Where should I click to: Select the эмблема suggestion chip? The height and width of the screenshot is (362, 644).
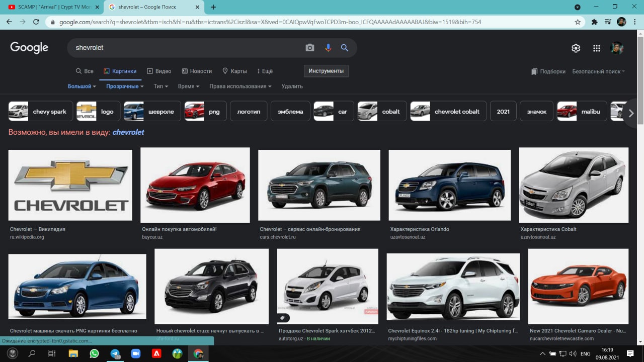pos(290,112)
